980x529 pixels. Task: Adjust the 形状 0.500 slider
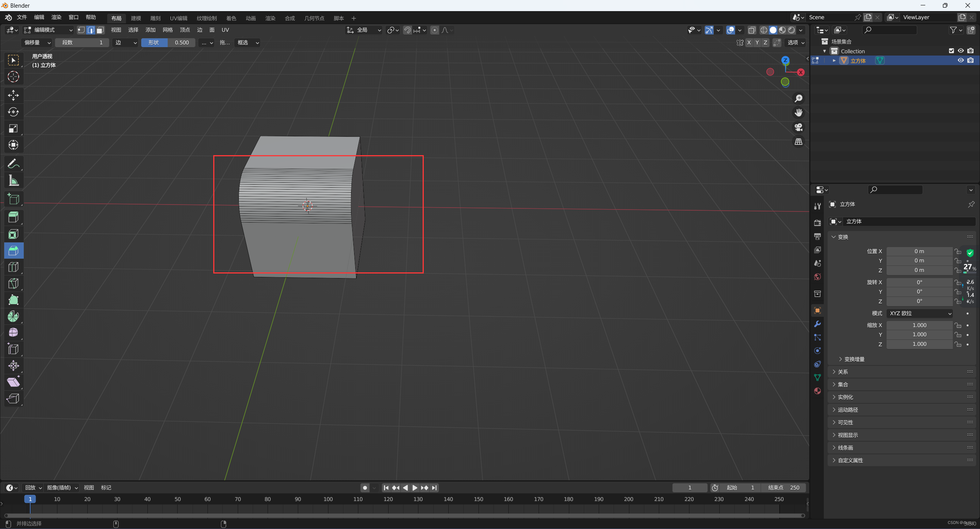coord(168,43)
